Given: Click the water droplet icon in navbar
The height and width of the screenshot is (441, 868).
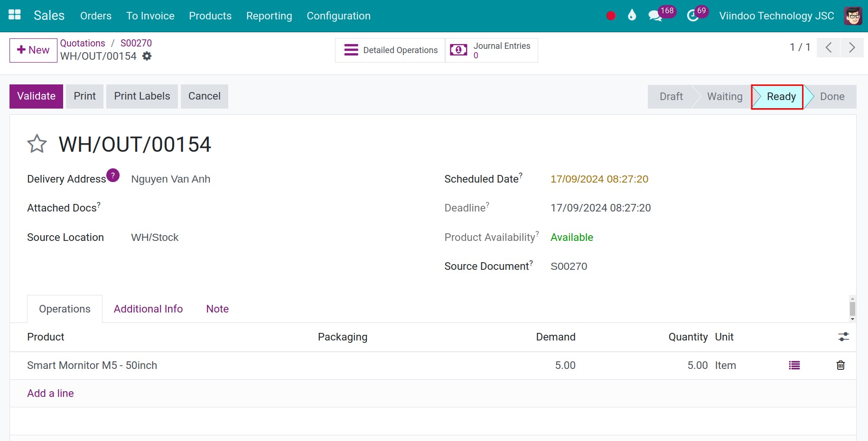Looking at the screenshot, I should pyautogui.click(x=632, y=16).
